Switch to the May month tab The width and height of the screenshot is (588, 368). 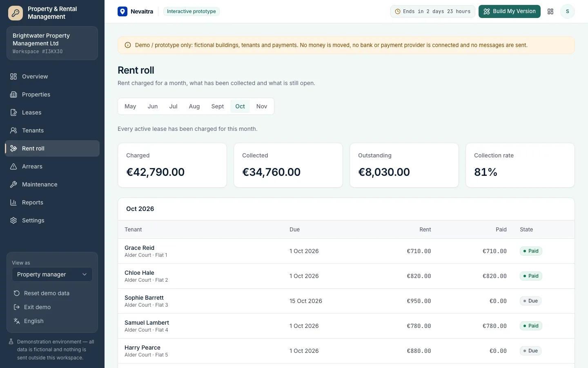[130, 106]
